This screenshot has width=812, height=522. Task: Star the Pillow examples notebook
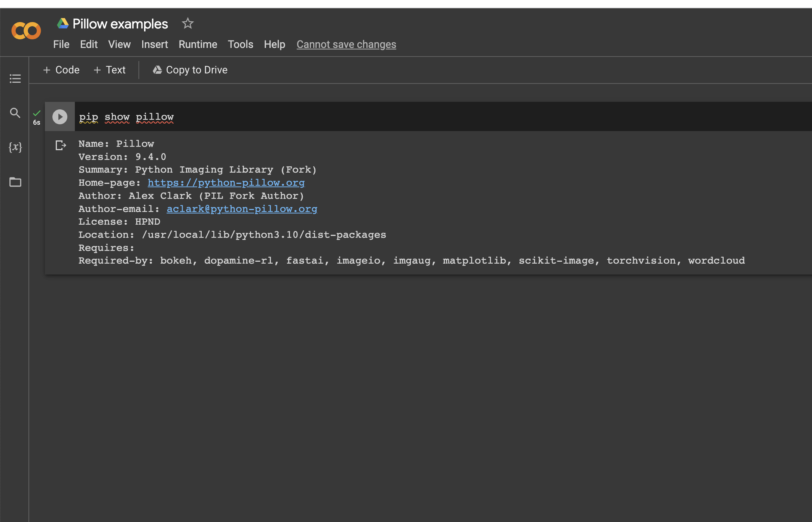(x=187, y=23)
